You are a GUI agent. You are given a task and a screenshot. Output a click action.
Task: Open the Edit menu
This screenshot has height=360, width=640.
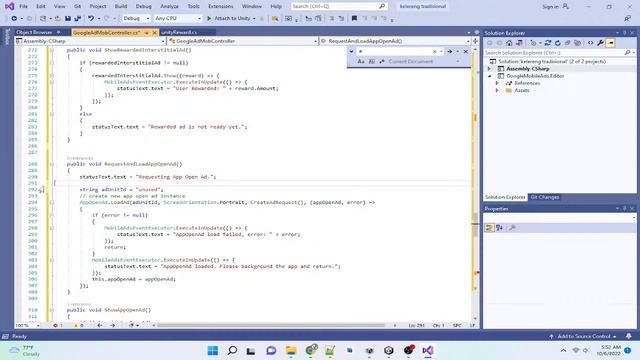40,6
